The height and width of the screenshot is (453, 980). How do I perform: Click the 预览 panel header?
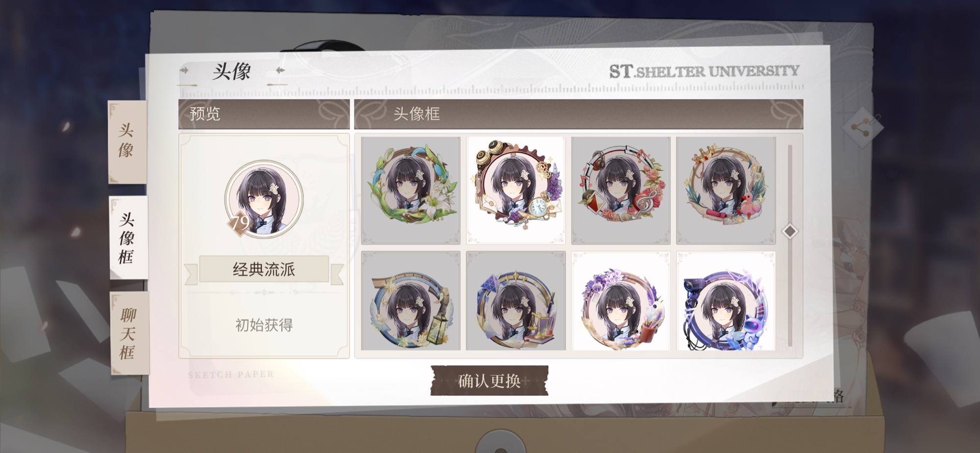(x=264, y=114)
